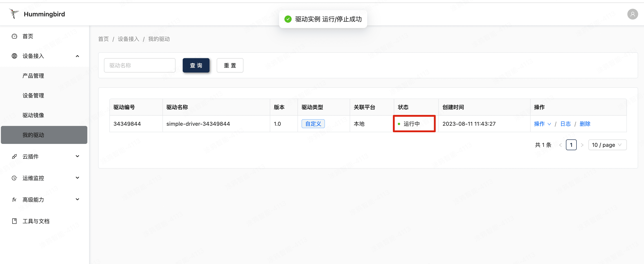Open the 10 / page size dropdown
This screenshot has height=264, width=644.
607,145
